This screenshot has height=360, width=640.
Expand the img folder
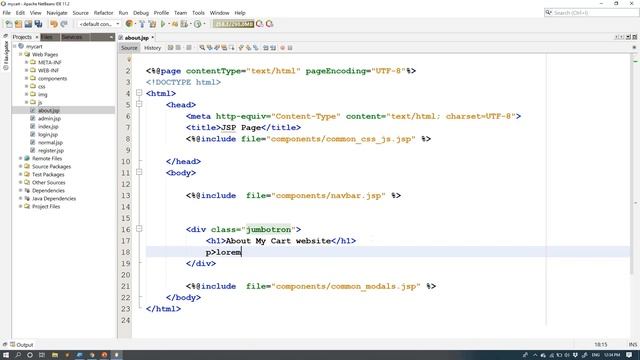coord(27,94)
